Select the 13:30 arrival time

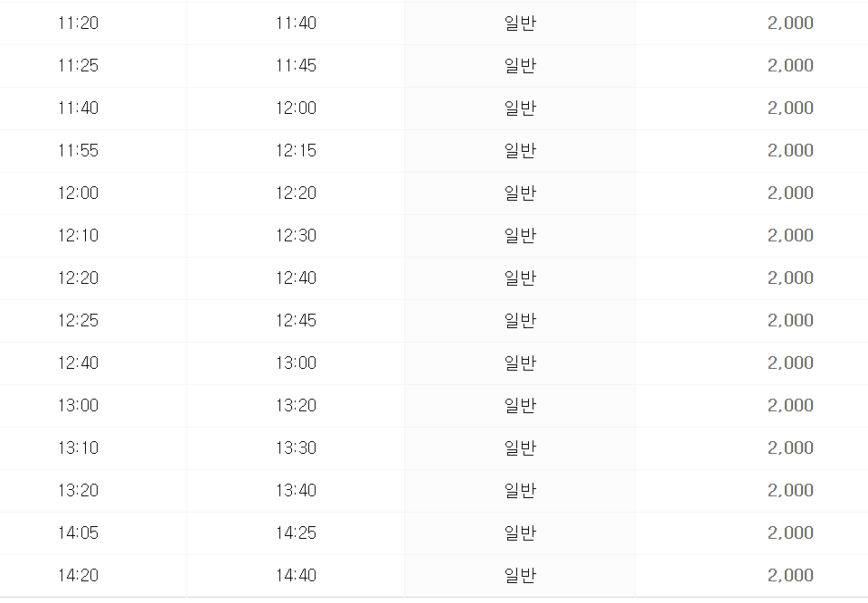click(x=297, y=448)
